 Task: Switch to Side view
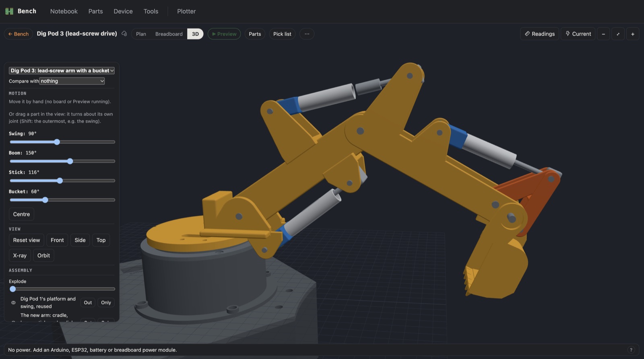[80, 240]
